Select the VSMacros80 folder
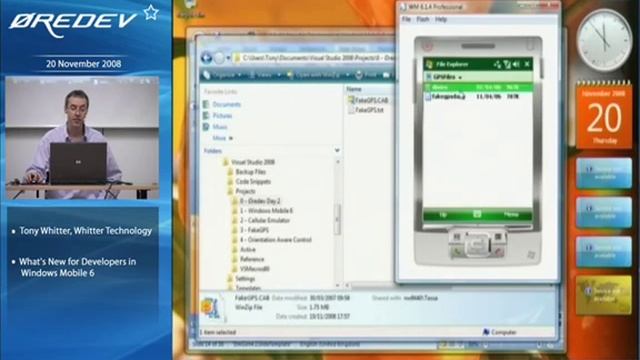The image size is (640, 360). click(x=251, y=269)
